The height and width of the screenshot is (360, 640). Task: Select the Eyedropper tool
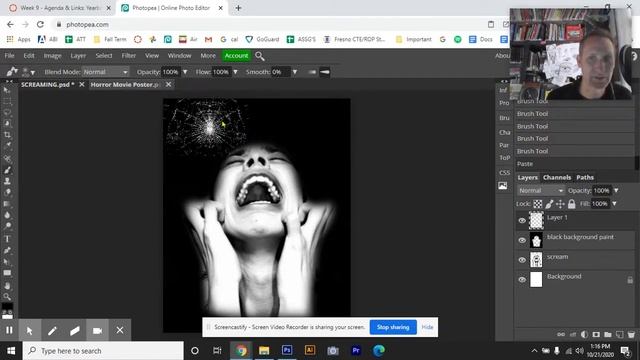click(x=7, y=145)
